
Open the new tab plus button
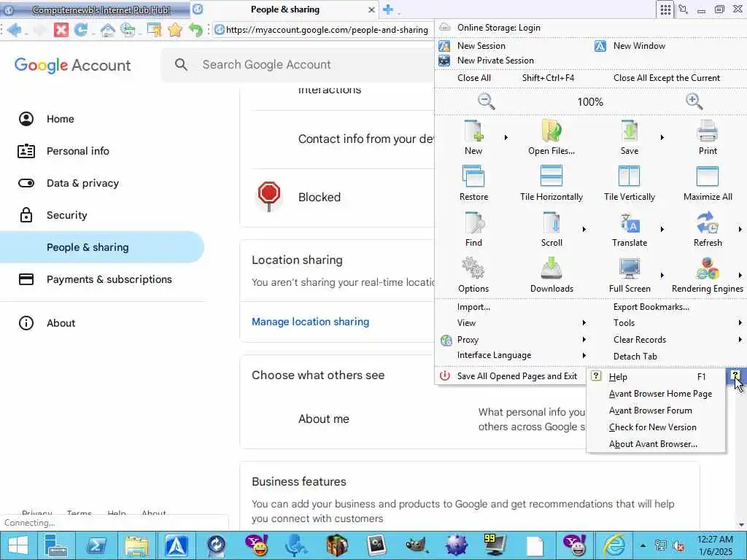[x=388, y=9]
